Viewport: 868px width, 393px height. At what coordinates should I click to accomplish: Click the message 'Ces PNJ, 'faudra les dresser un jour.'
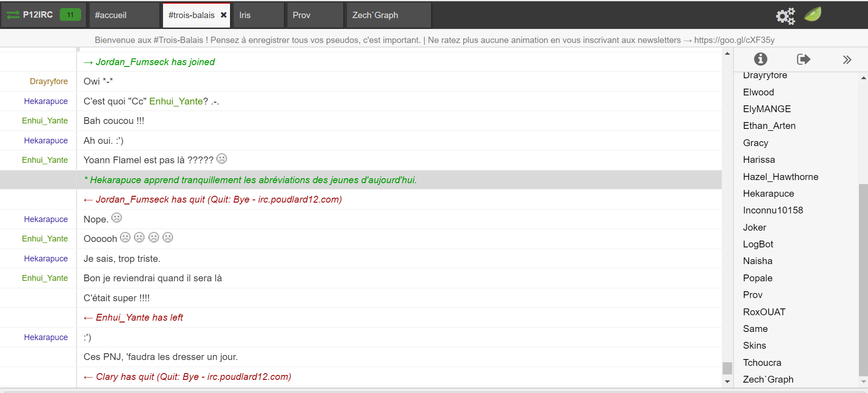pos(161,357)
